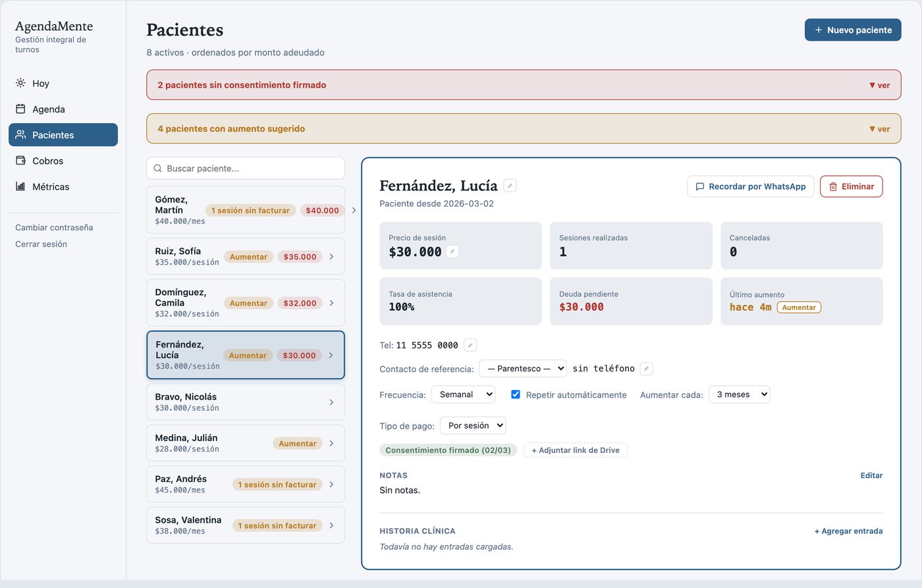
Task: Click the sun icon beside Hoy
Action: point(20,83)
